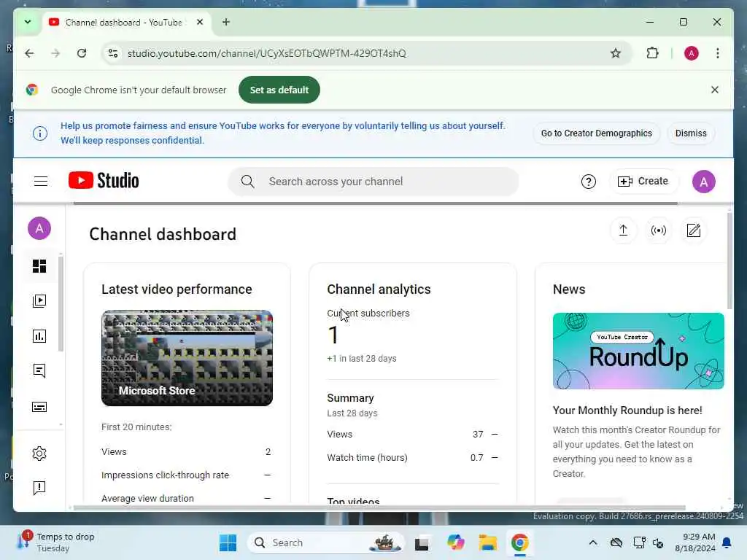
Task: Dismiss the fairness banner
Action: coord(691,133)
